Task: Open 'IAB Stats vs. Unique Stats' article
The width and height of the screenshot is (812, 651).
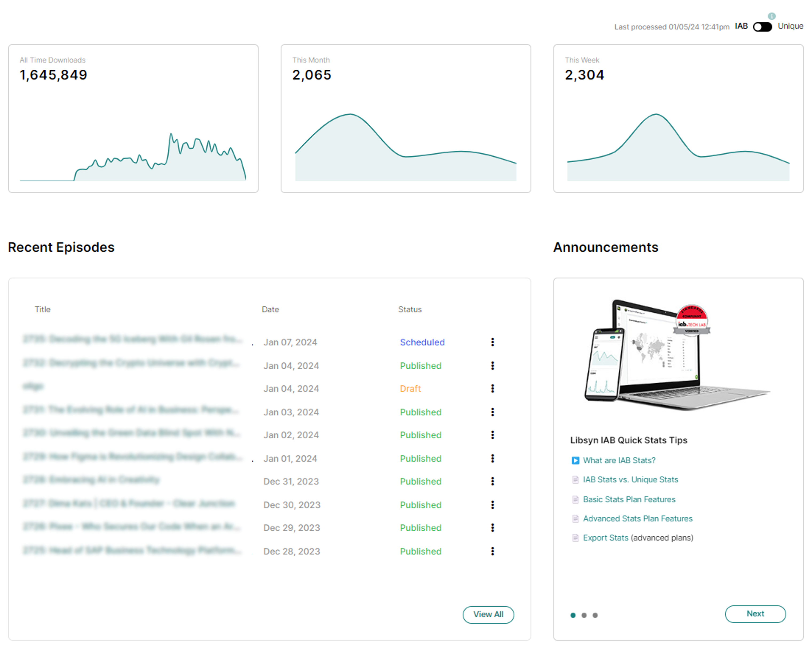Action: click(x=630, y=479)
